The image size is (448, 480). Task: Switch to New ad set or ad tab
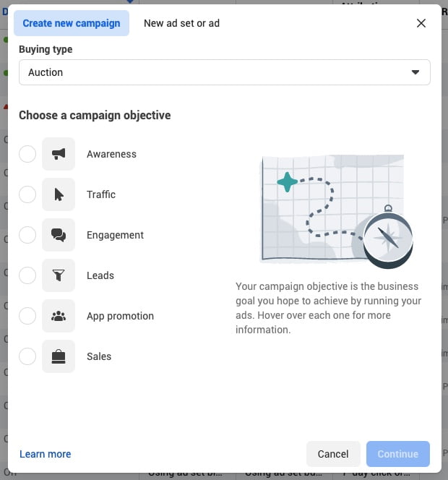[x=182, y=23]
